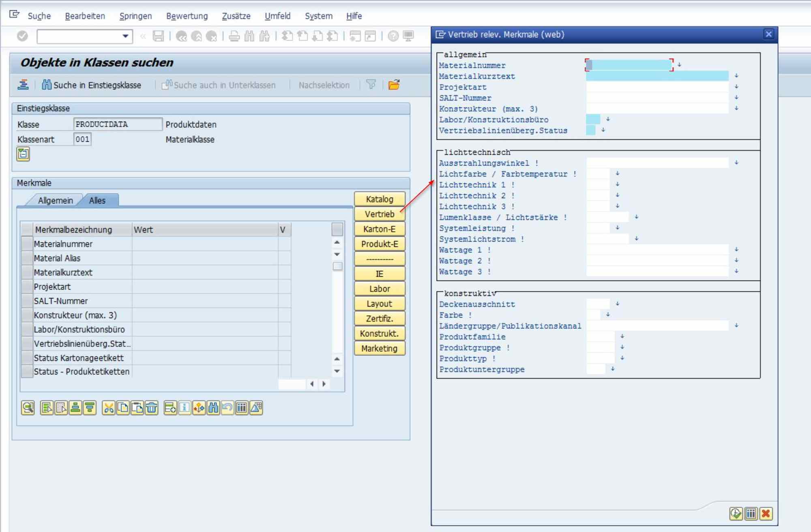Select the Projektart row selector box

coord(27,286)
